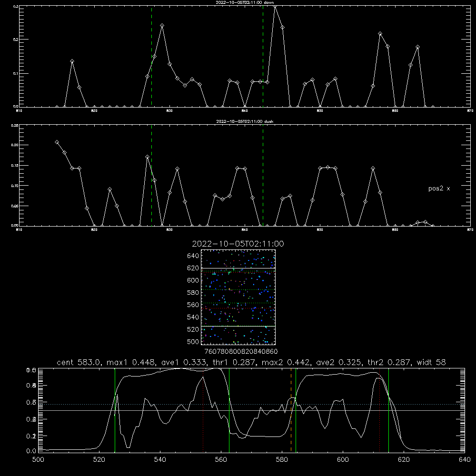Click the '620' y-axis label of scatter image

point(193,268)
